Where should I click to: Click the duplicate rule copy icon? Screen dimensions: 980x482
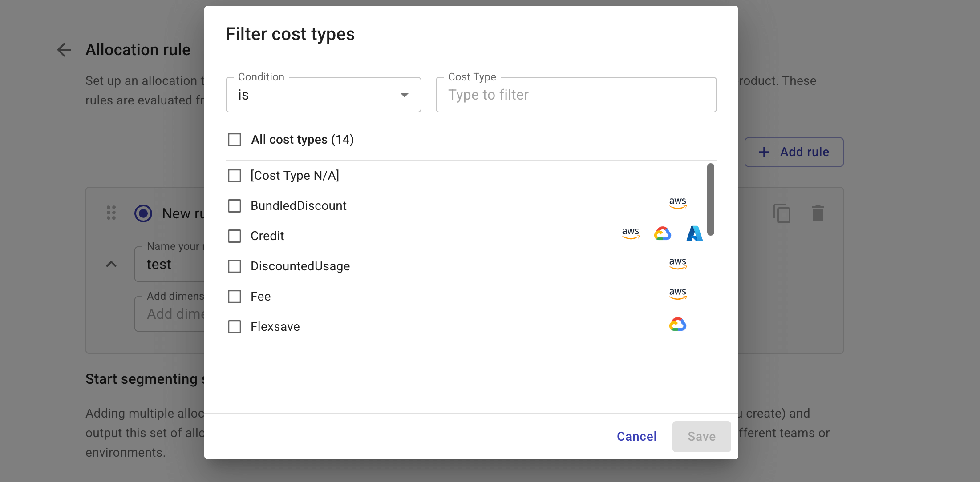pos(782,213)
